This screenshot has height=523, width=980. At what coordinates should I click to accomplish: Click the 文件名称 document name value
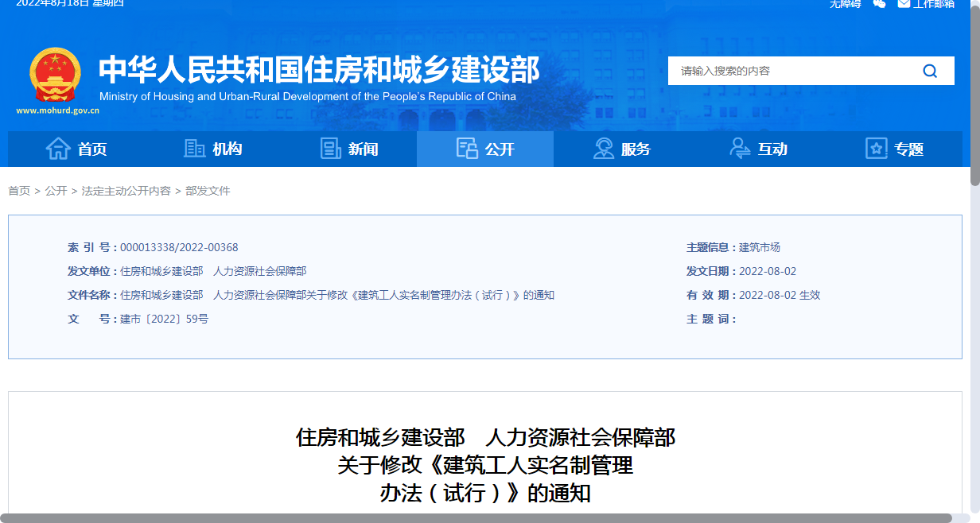[x=337, y=295]
